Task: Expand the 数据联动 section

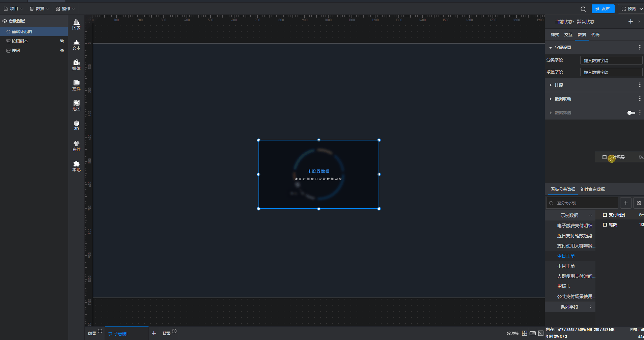Action: click(x=563, y=99)
